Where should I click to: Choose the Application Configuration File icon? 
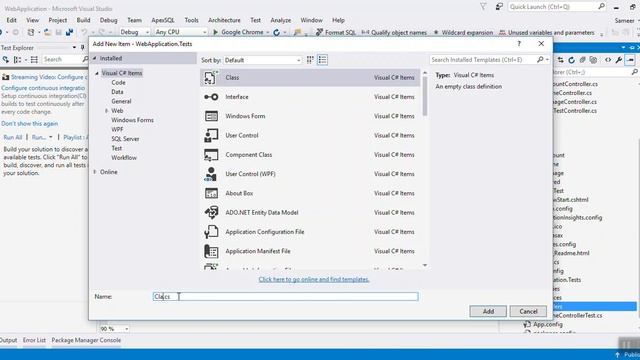211,232
